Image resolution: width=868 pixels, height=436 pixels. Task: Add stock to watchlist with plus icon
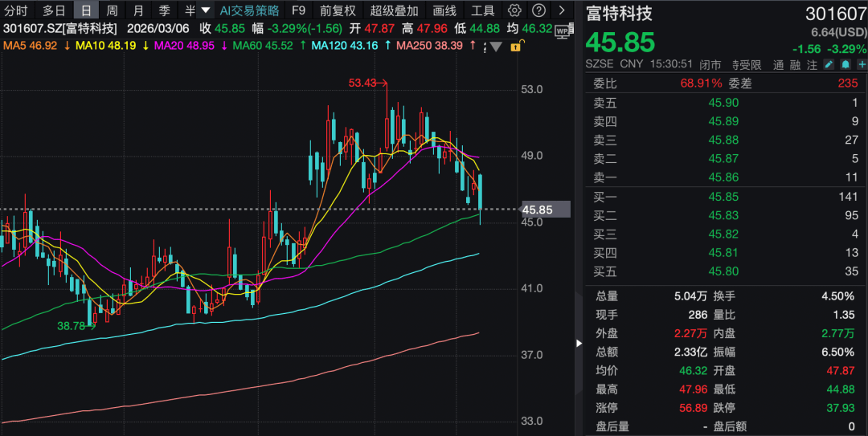point(862,64)
